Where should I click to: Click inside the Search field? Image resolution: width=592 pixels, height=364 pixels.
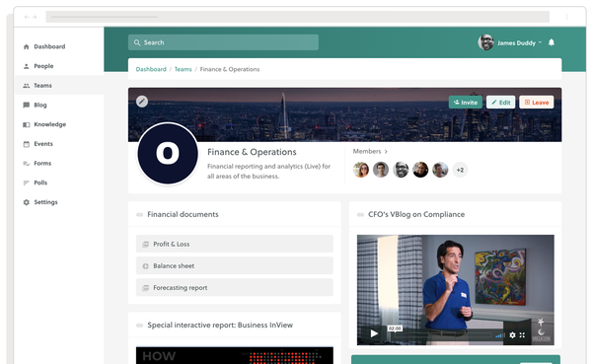223,42
